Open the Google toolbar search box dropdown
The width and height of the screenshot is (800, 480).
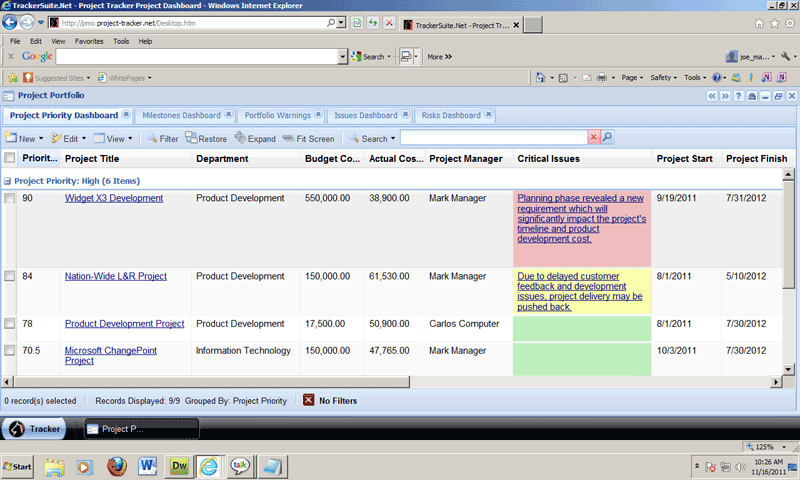pos(343,57)
